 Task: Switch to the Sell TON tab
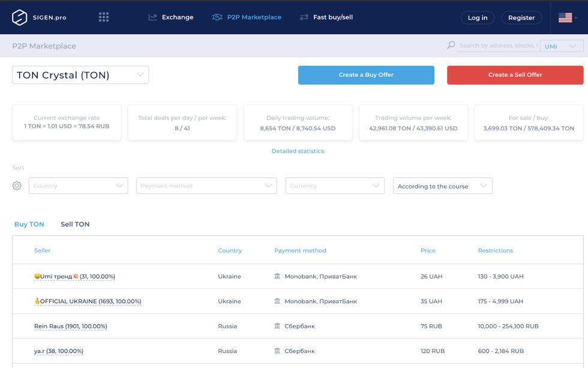click(x=75, y=225)
